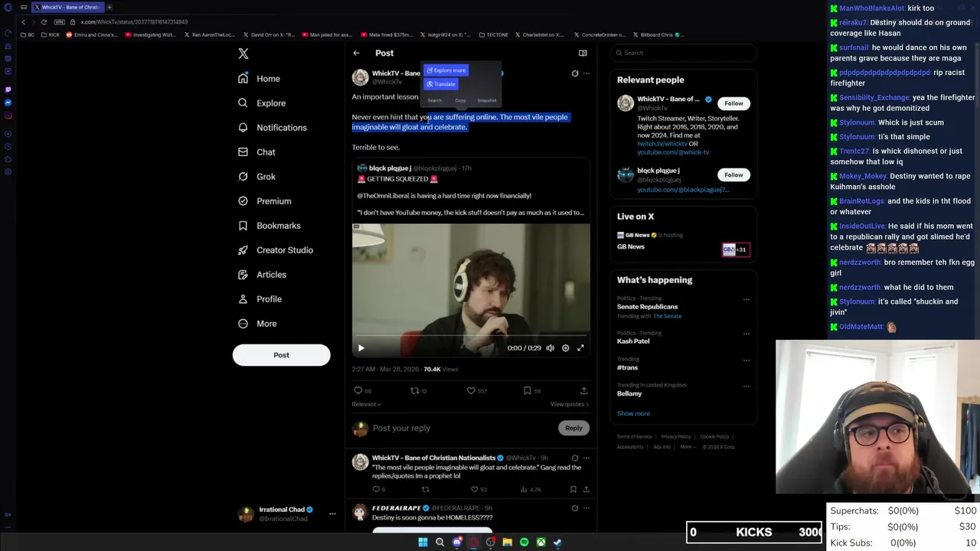Choose Translate in selection popup

pos(441,84)
